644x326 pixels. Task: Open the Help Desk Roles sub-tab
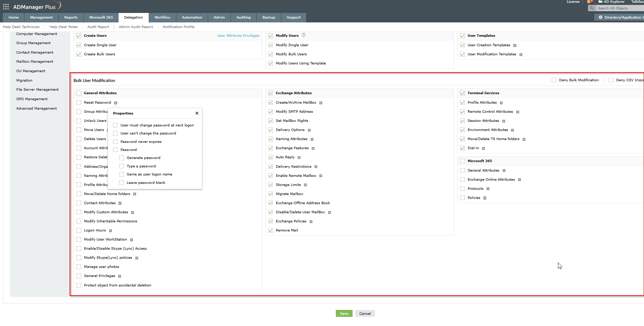[63, 27]
